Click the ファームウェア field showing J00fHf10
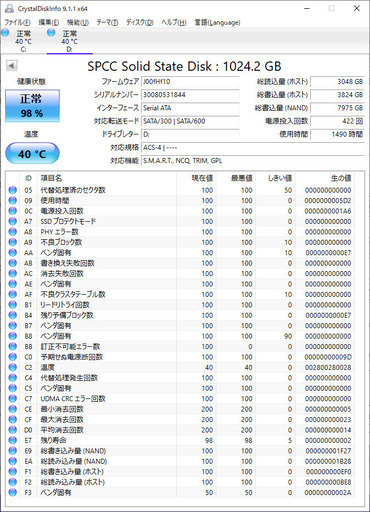The width and height of the screenshot is (370, 512). point(190,82)
